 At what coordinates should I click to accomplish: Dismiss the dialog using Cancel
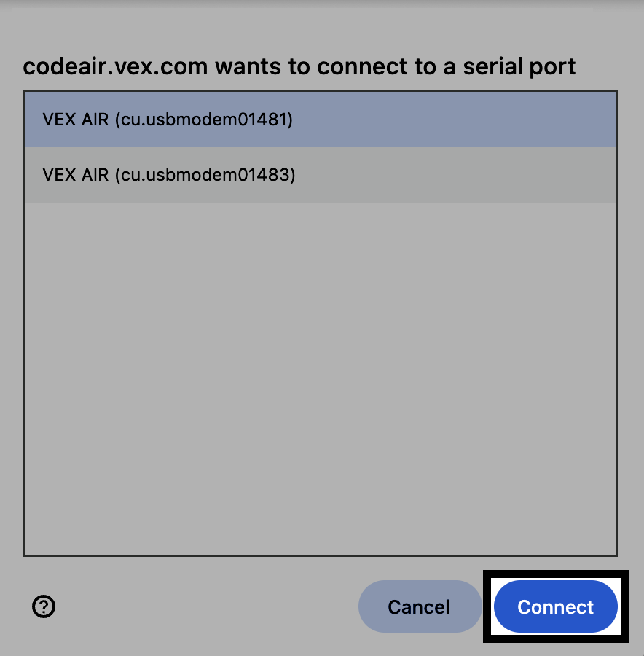coord(419,606)
